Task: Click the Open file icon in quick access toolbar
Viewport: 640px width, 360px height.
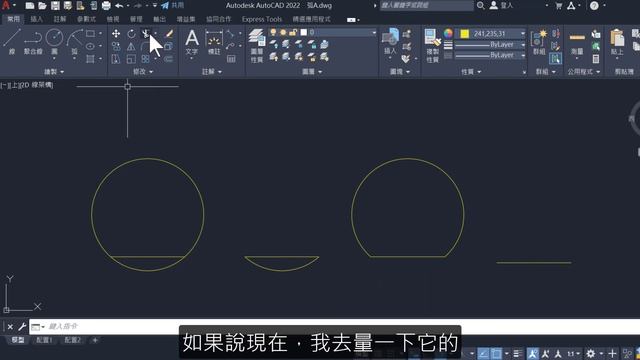Action: pos(42,6)
